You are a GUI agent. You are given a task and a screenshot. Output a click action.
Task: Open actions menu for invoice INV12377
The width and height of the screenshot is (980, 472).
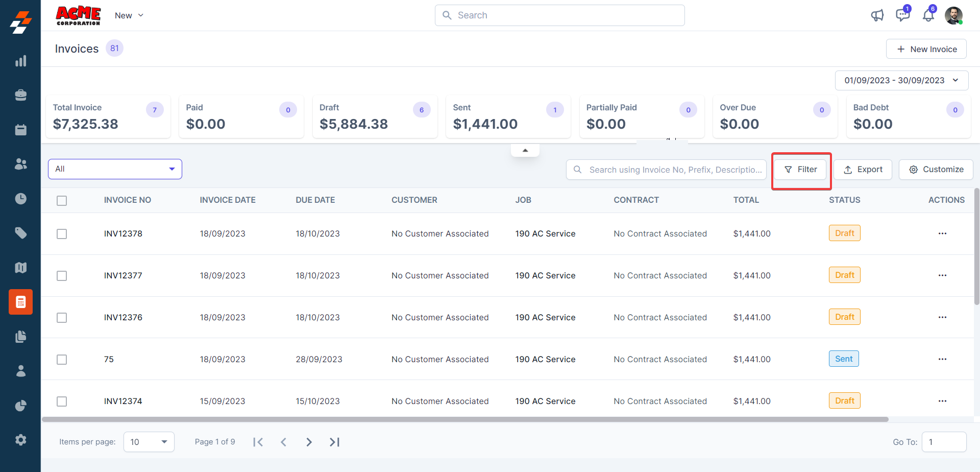click(x=942, y=275)
